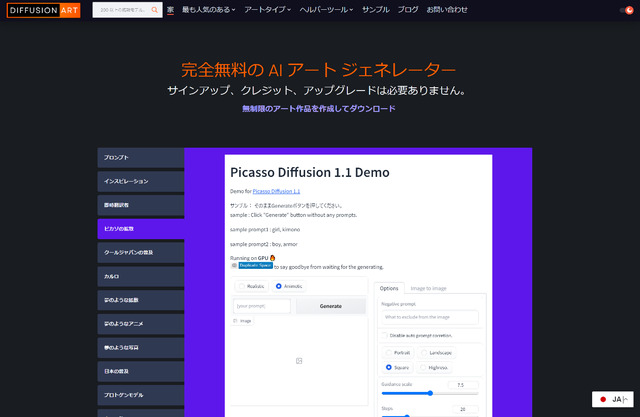The height and width of the screenshot is (417, 640).
Task: Switch to the Image to image tab
Action: point(428,288)
